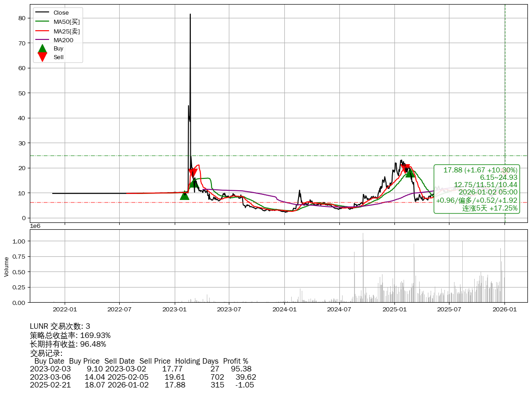
Task: Click the 连涨5天 +17.25% annotation line
Action: click(x=490, y=208)
